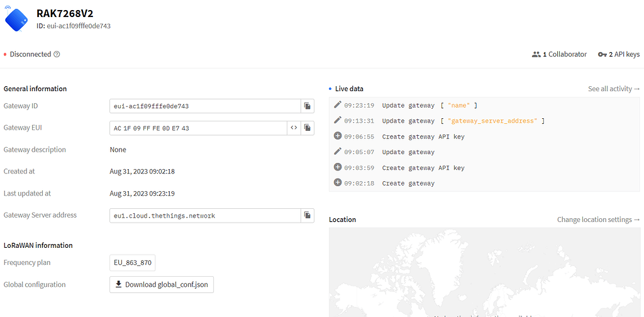Image resolution: width=644 pixels, height=317 pixels.
Task: Click the Gateway EUI hex field
Action: click(198, 128)
